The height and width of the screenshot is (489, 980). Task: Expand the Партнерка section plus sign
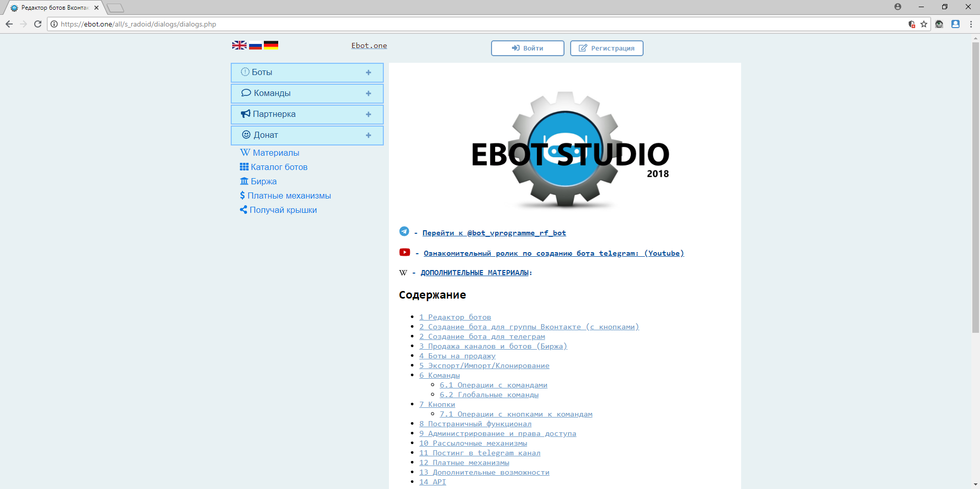pyautogui.click(x=369, y=114)
